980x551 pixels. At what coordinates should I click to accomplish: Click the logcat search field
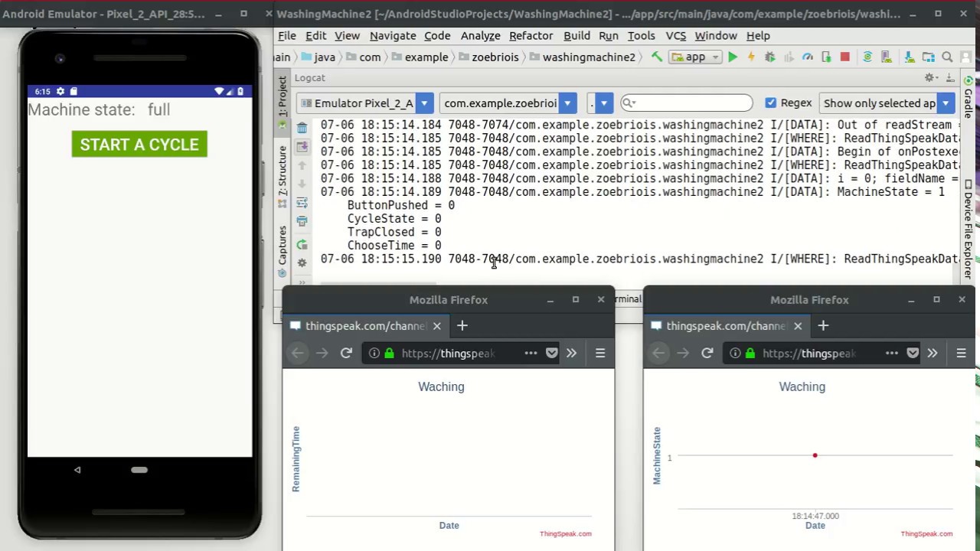click(x=687, y=103)
